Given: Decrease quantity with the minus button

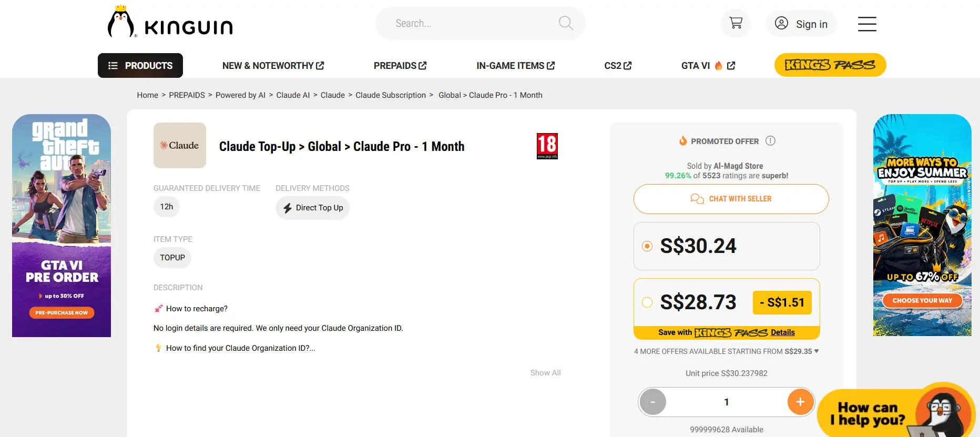Looking at the screenshot, I should coord(653,402).
